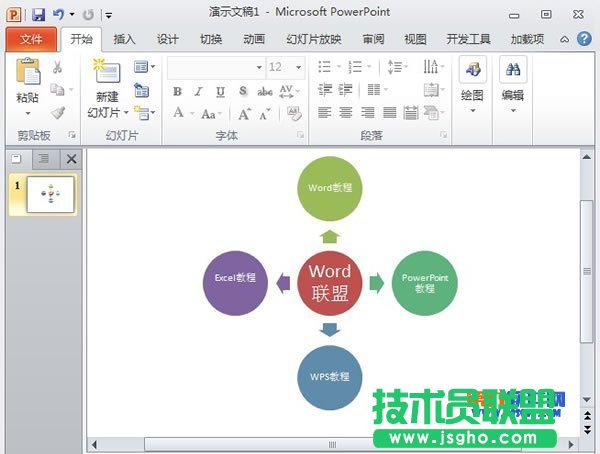The width and height of the screenshot is (600, 454).
Task: Open the Review (审阅) tab
Action: click(373, 39)
